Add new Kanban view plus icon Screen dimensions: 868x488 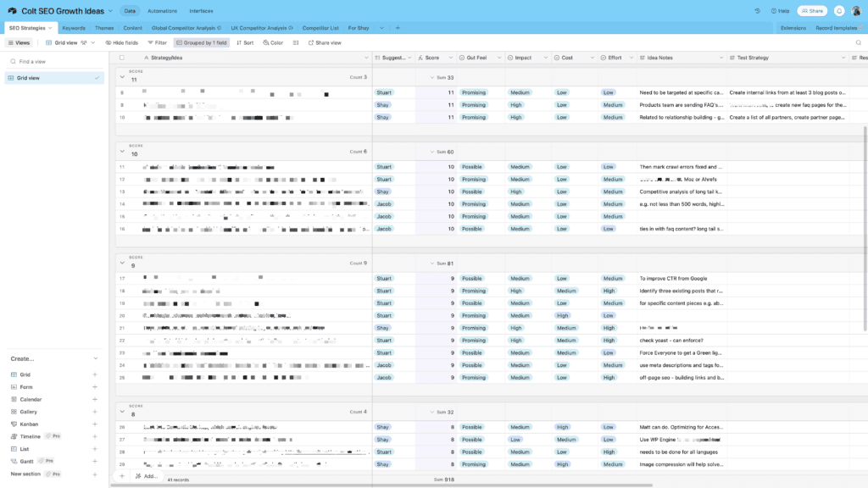coord(95,424)
